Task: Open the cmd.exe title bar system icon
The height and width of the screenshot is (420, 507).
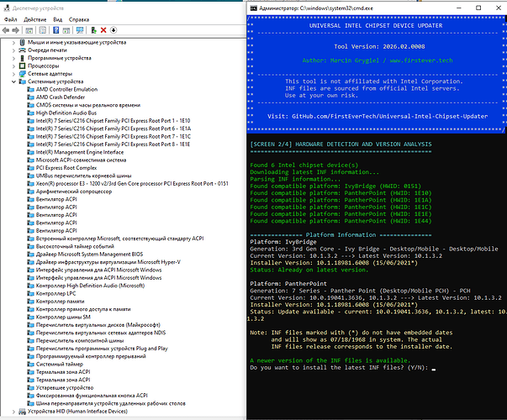Action: tap(254, 8)
